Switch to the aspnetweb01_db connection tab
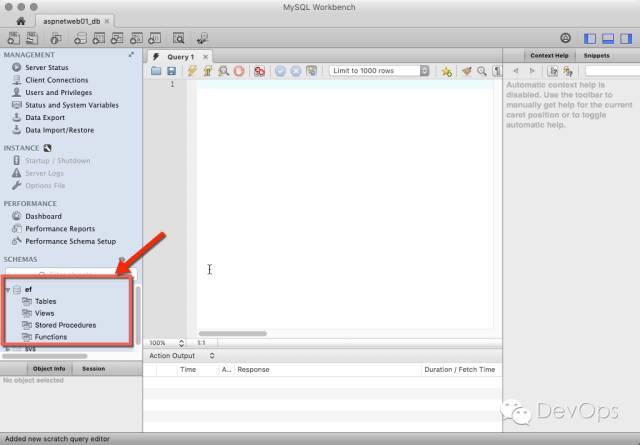This screenshot has width=640, height=445. (x=71, y=21)
